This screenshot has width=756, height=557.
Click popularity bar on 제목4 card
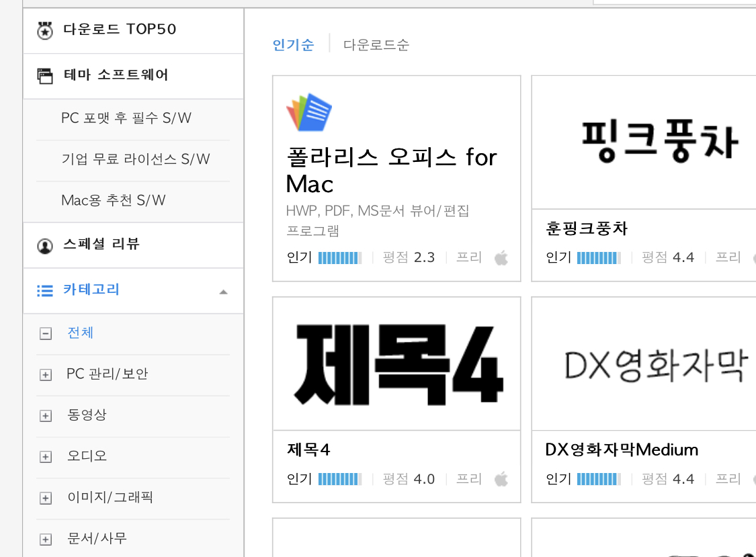[x=340, y=479]
